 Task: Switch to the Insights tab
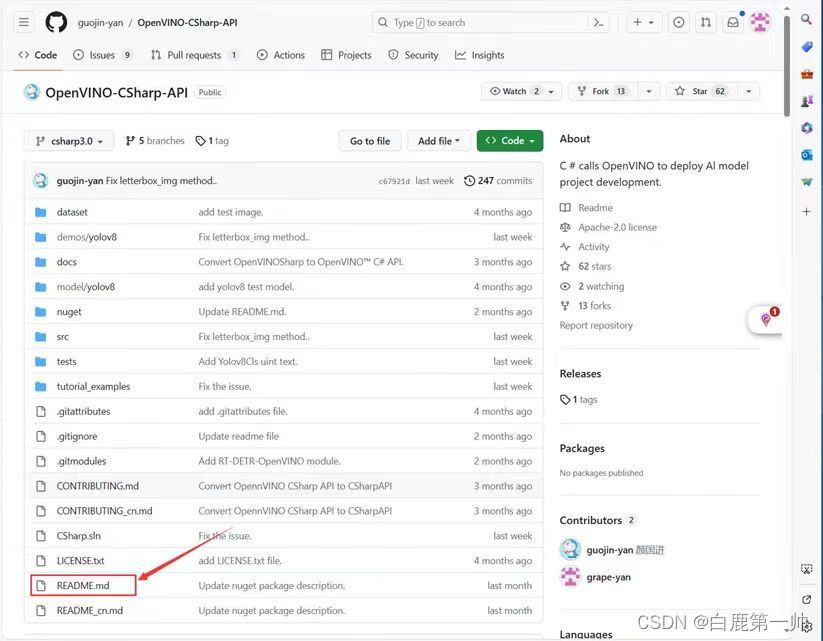click(x=480, y=55)
